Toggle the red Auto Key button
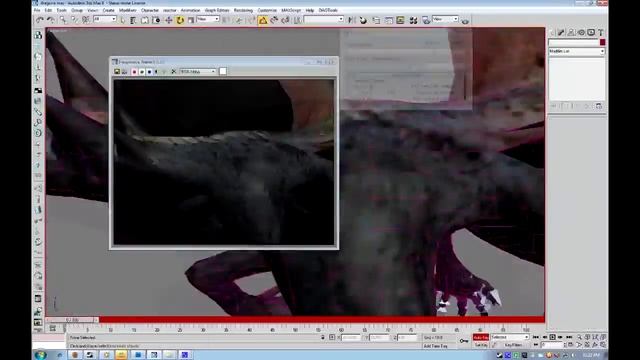Screen dimensions: 640x360 point(481,338)
